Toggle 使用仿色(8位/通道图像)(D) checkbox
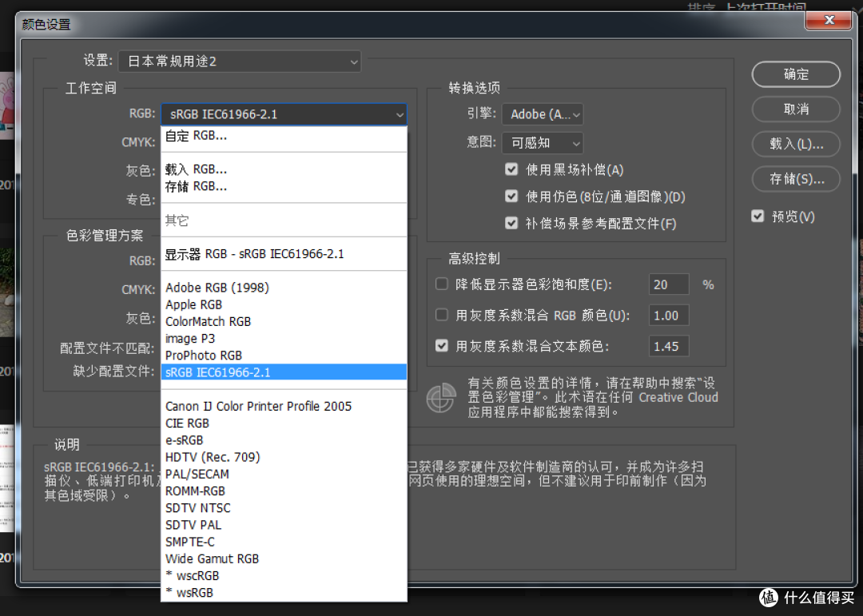This screenshot has width=863, height=616. click(x=511, y=196)
